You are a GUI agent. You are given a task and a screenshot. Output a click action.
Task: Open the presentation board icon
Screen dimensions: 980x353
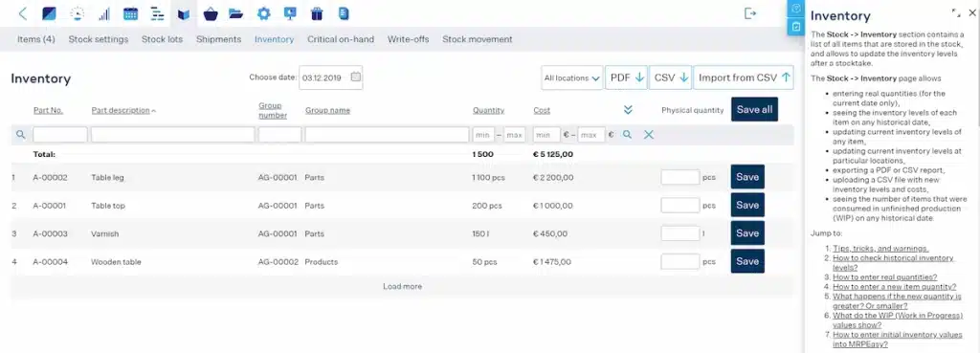pyautogui.click(x=290, y=13)
